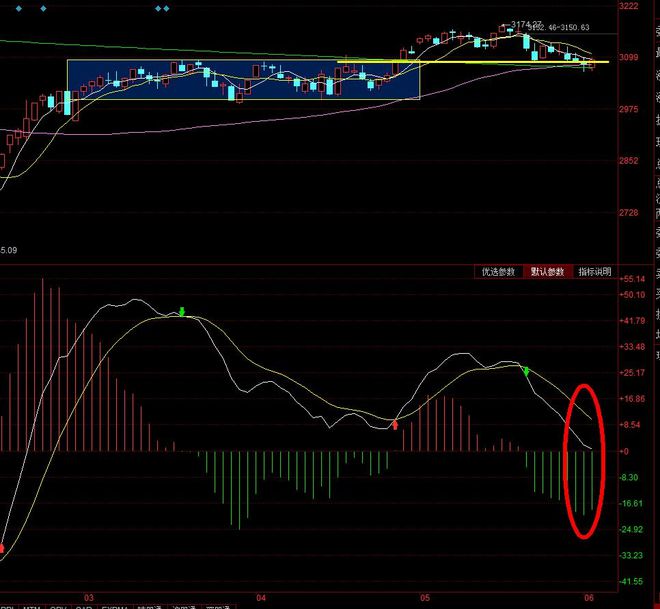Select the 默认参数 button
Screen dimensions: 660x609
pos(547,271)
